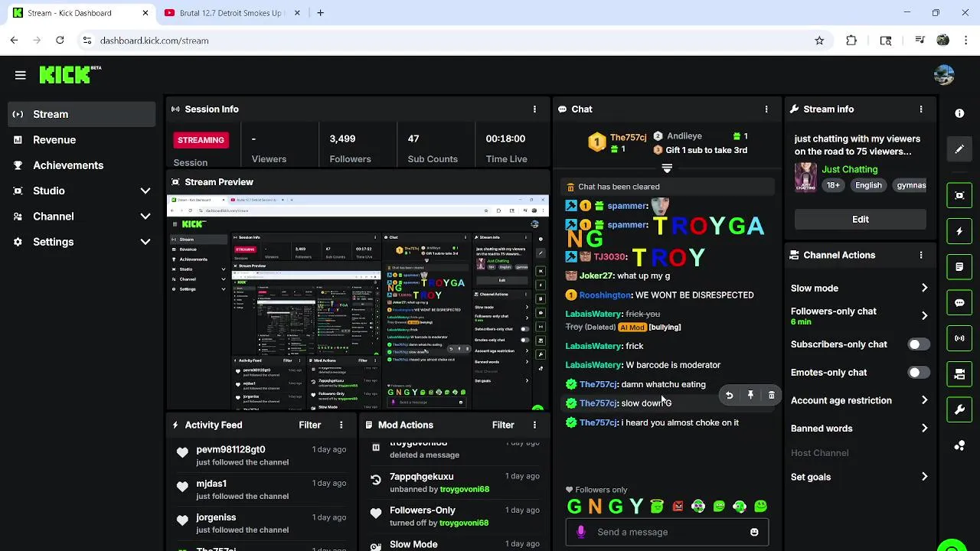Click the chat bubble icon in right rail

959,302
